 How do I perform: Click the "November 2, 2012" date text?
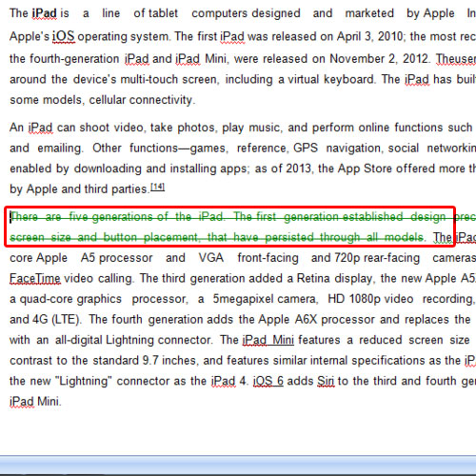click(379, 59)
